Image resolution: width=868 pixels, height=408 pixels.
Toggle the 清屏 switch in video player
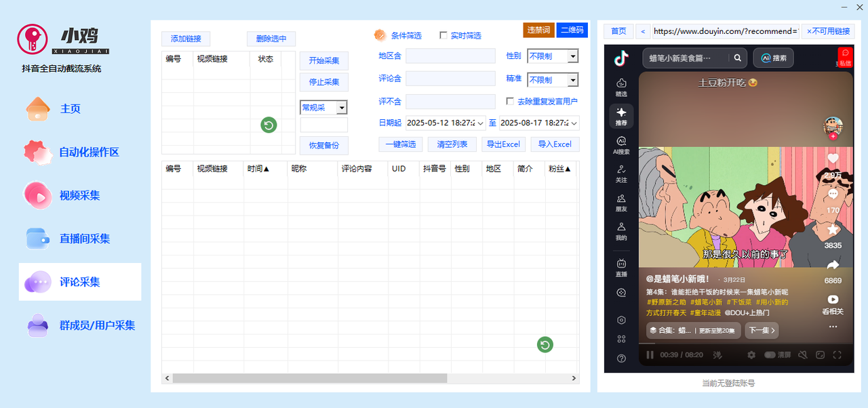[x=770, y=354]
